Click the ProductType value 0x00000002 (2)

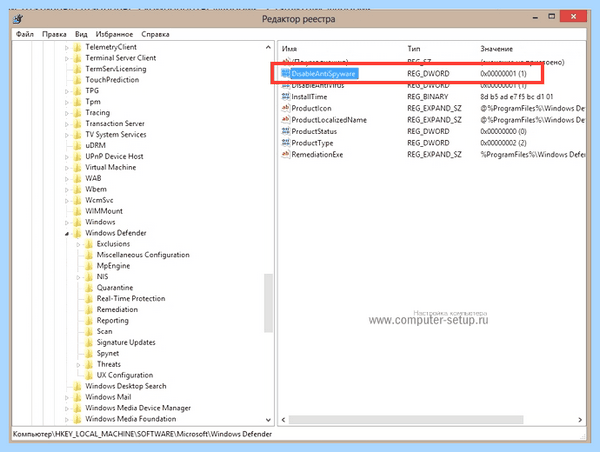click(x=503, y=143)
